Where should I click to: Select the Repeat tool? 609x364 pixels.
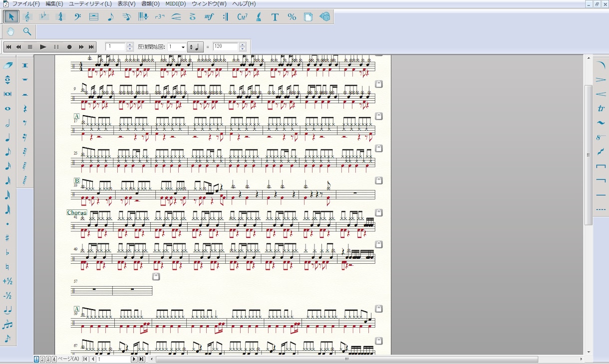pos(226,16)
